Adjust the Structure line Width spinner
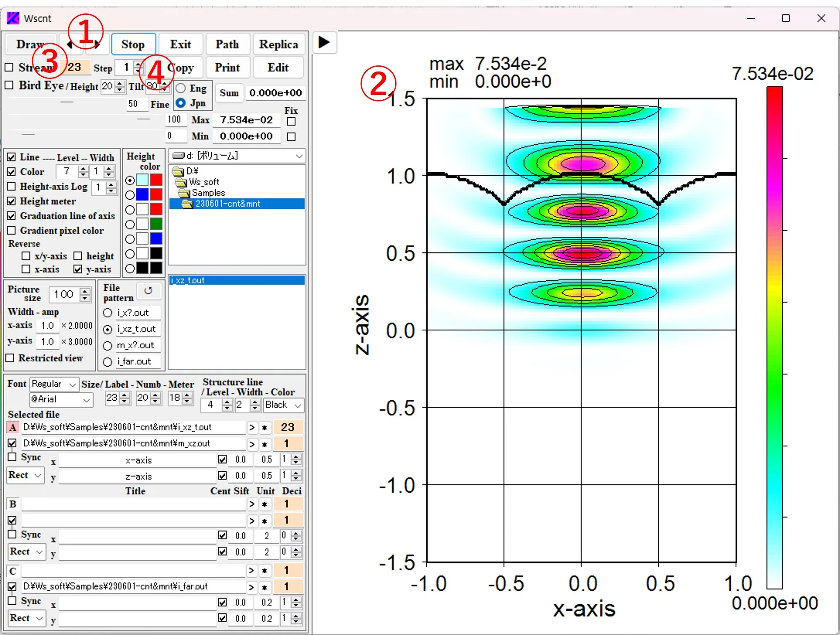The height and width of the screenshot is (635, 840). pos(255,405)
